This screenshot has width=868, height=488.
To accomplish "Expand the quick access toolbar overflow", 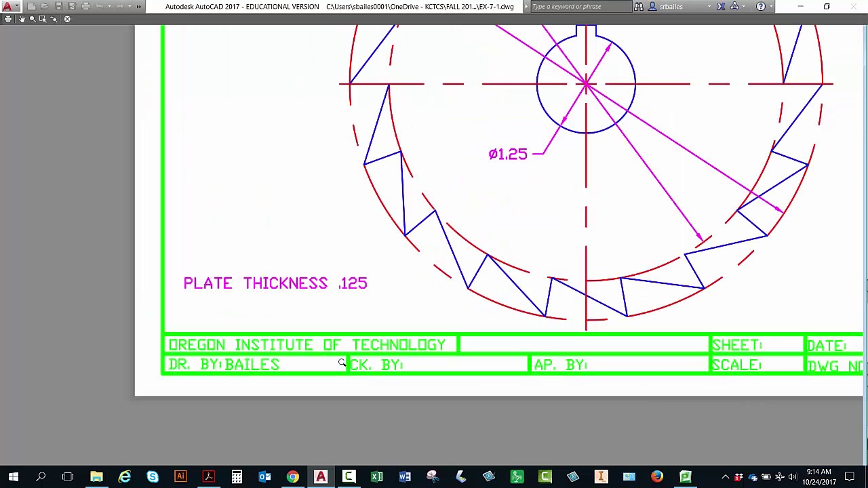I will [139, 6].
